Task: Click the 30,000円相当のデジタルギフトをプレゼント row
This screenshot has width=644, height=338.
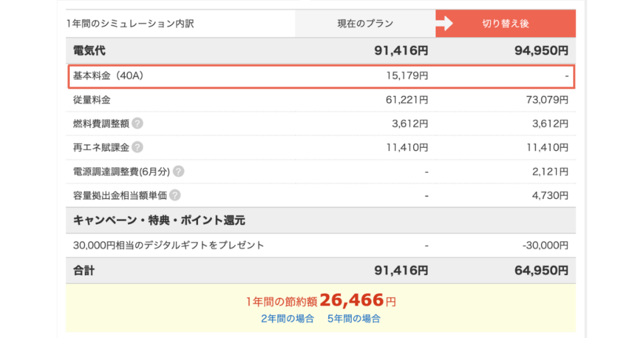Action: point(321,245)
